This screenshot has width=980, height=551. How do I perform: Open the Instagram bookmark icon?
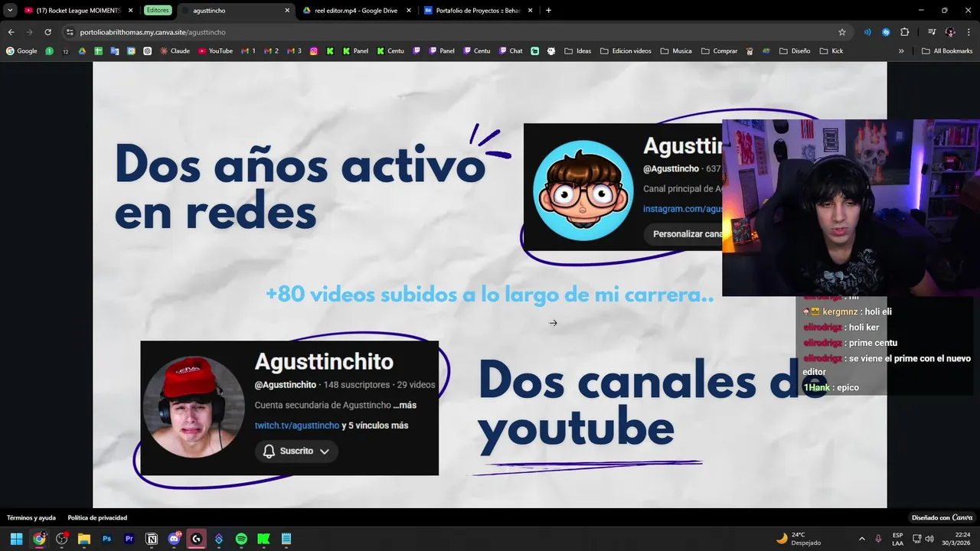(x=314, y=51)
